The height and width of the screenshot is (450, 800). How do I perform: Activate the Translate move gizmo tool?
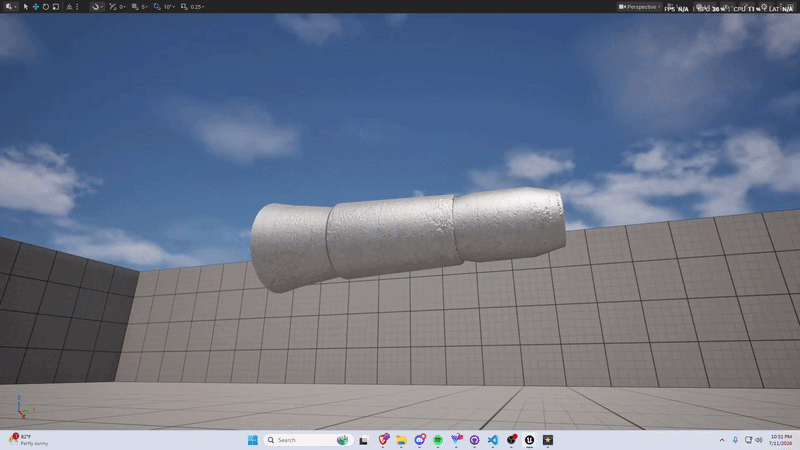36,7
